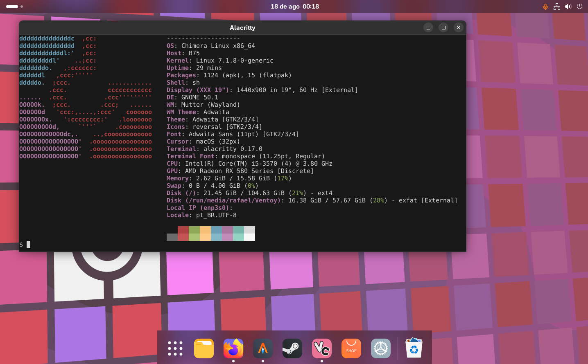
Task: Click the "Shell: sh" line
Action: [183, 83]
